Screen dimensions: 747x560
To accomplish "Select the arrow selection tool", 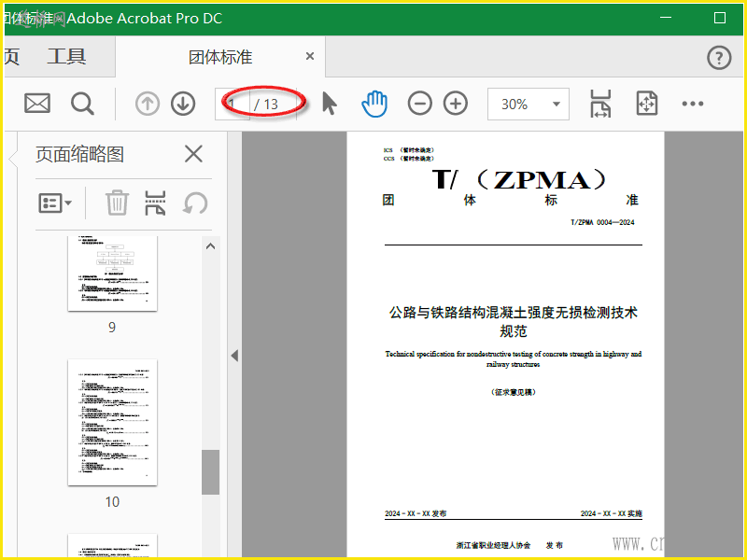I will pyautogui.click(x=330, y=104).
